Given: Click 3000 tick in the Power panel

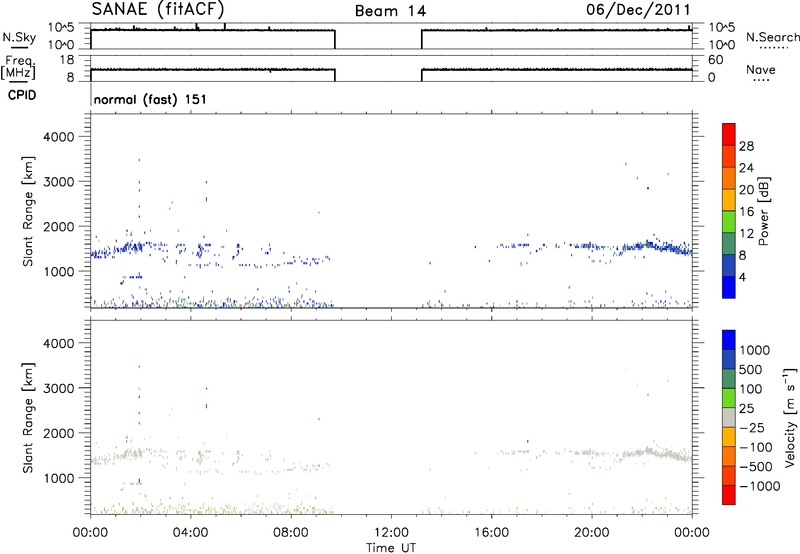Looking at the screenshot, I should (58, 182).
